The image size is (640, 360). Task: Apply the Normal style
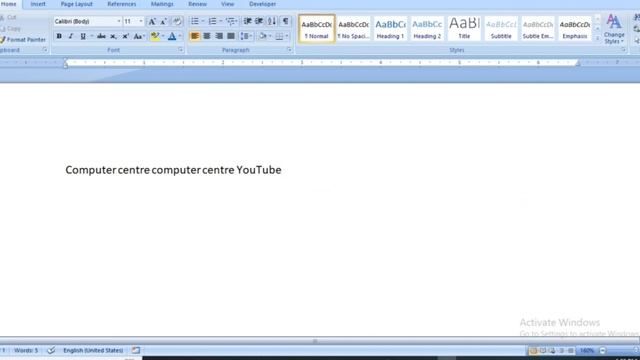(317, 29)
